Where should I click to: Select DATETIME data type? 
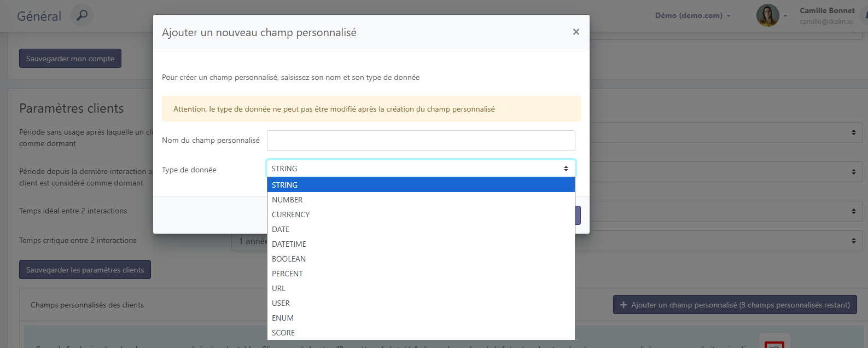pyautogui.click(x=421, y=244)
